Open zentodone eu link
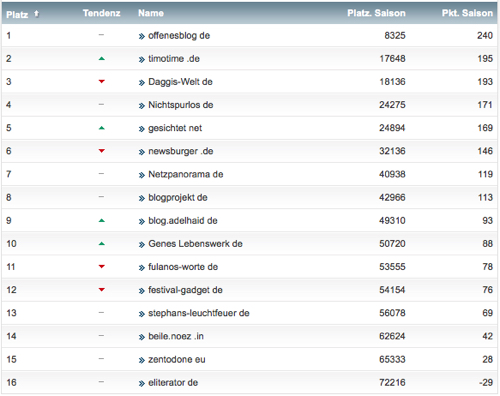Viewport: 500px width, 396px height. pyautogui.click(x=177, y=359)
